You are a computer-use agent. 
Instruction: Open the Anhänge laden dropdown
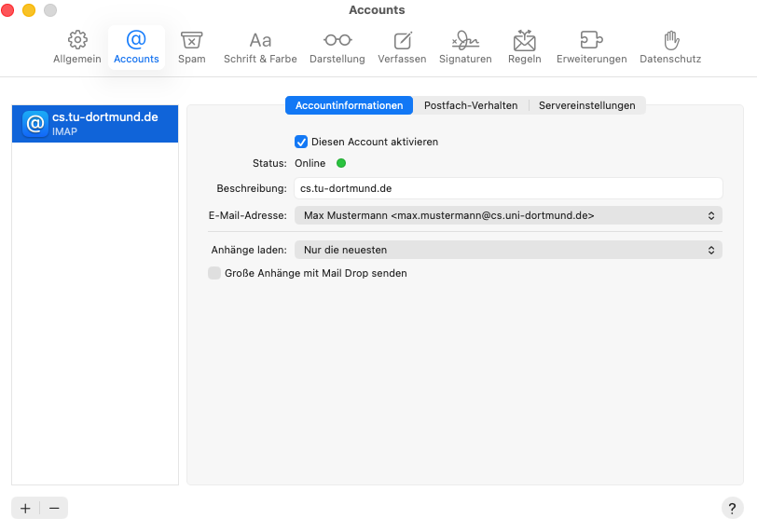[x=508, y=250]
